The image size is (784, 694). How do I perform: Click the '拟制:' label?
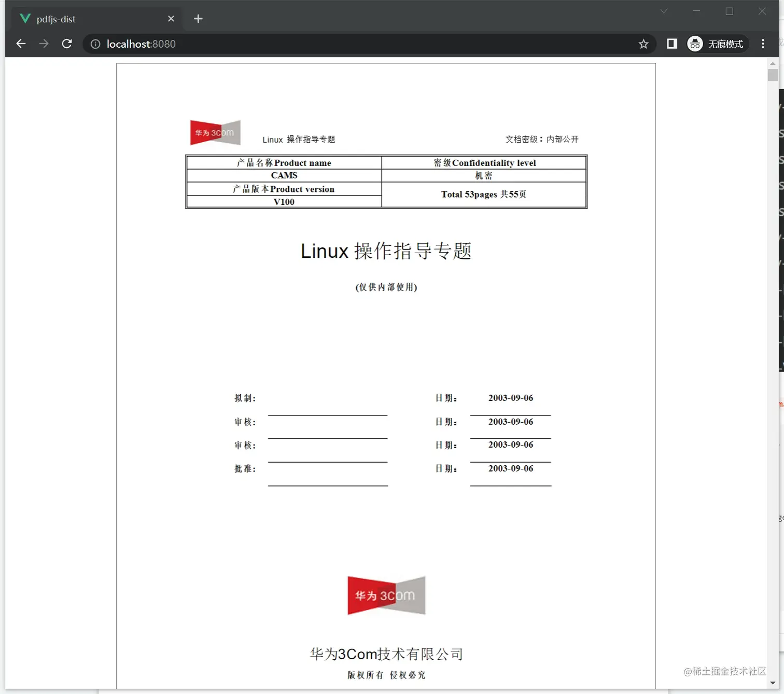(x=245, y=398)
